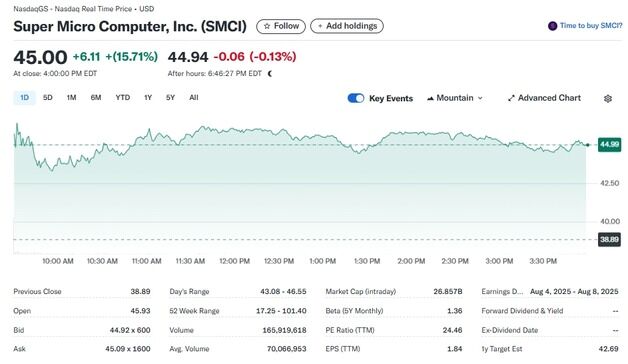Click the 10:00 AM time axis label

58,261
